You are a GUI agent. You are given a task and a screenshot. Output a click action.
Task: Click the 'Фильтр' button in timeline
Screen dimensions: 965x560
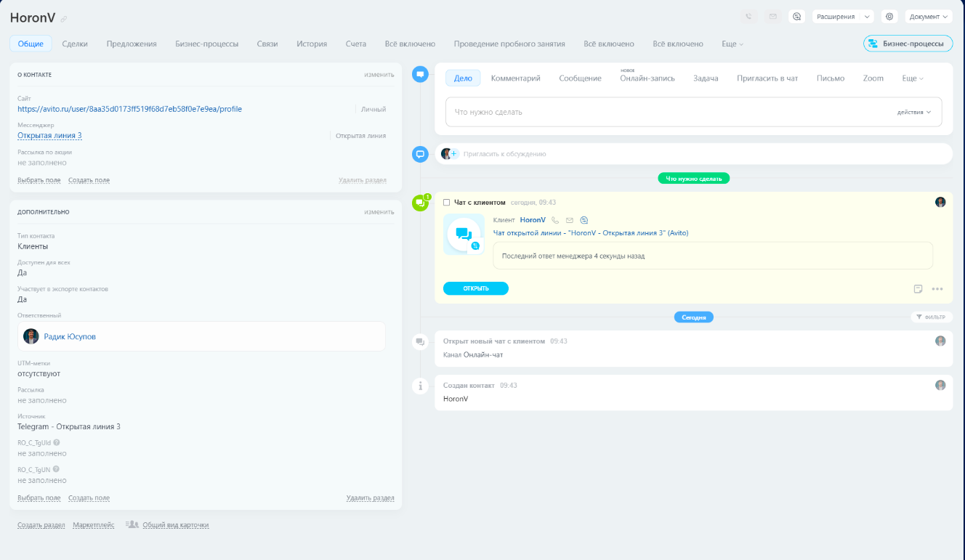pos(932,317)
